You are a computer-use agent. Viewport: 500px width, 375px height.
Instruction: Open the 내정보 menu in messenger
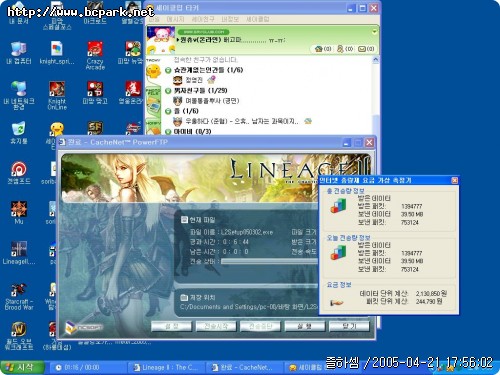point(230,19)
